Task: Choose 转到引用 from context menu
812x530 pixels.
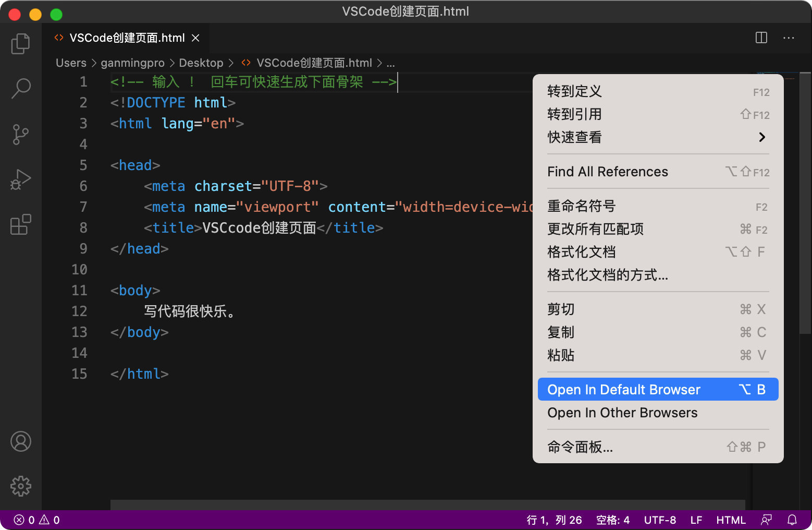Action: [658, 114]
